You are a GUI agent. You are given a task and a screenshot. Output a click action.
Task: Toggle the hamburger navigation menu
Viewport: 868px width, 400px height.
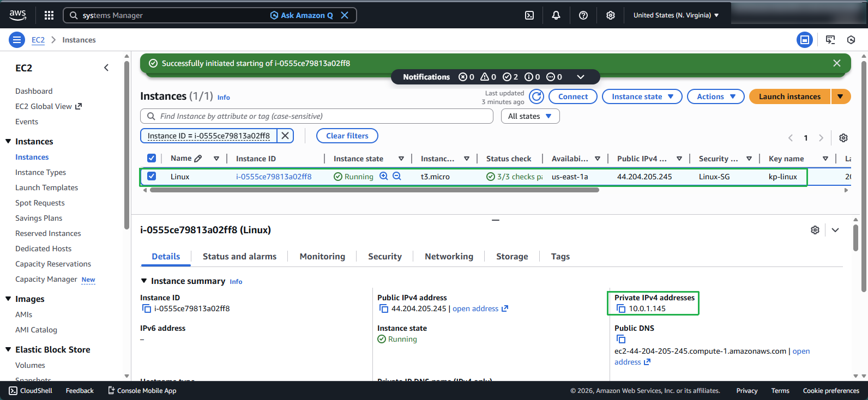[x=17, y=40]
